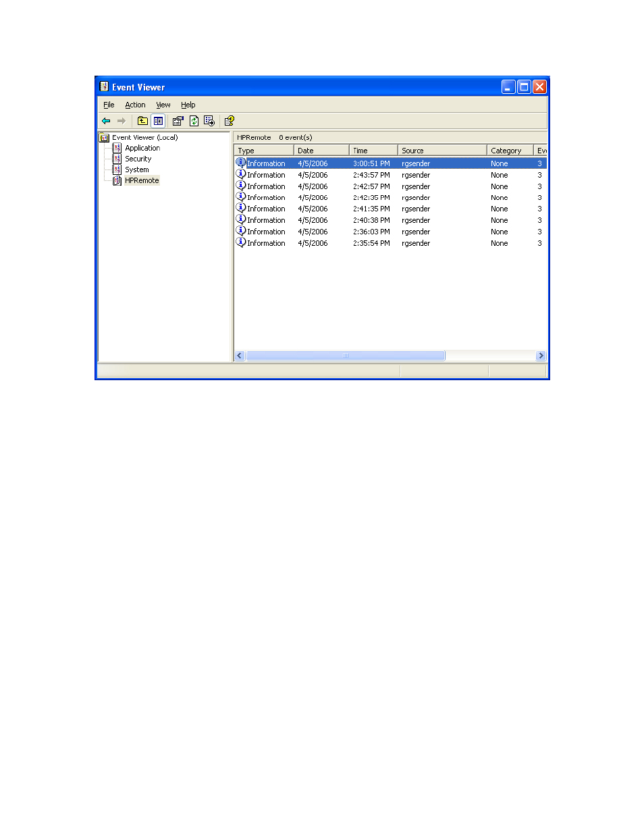This screenshot has height=834, width=644.
Task: Select the HPRemote log
Action: coord(142,180)
